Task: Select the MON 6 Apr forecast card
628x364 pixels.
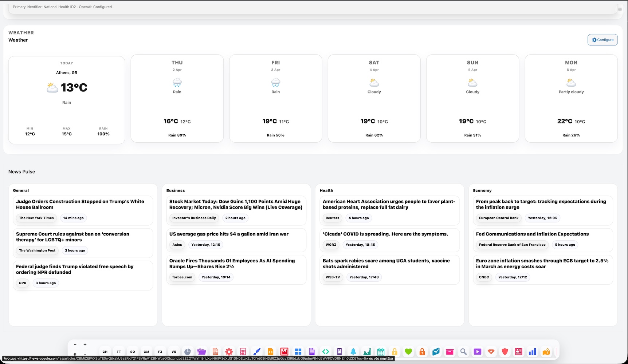Action: 571,98
